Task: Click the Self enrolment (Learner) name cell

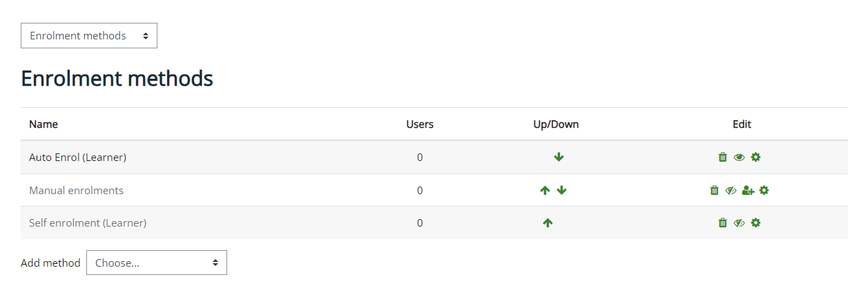Action: 88,222
